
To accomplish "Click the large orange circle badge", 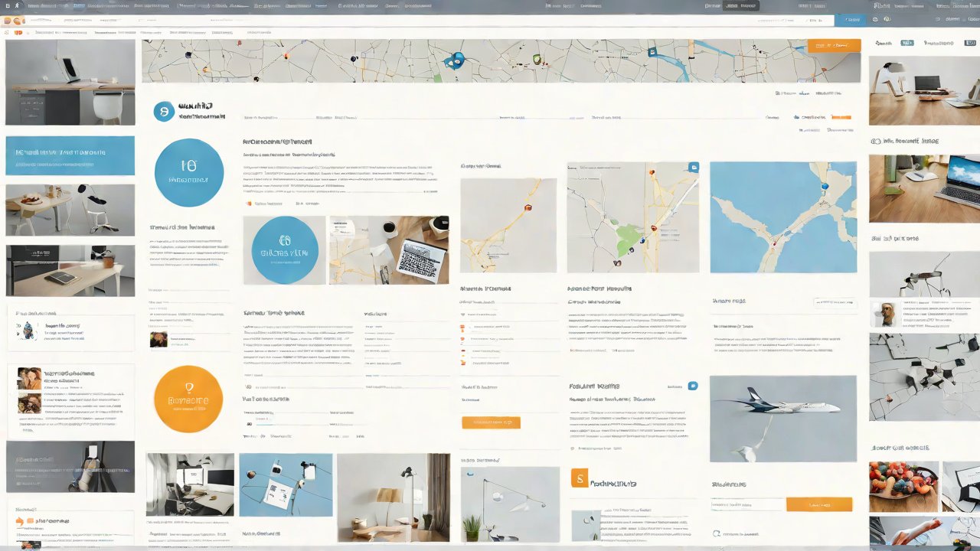I will (188, 399).
